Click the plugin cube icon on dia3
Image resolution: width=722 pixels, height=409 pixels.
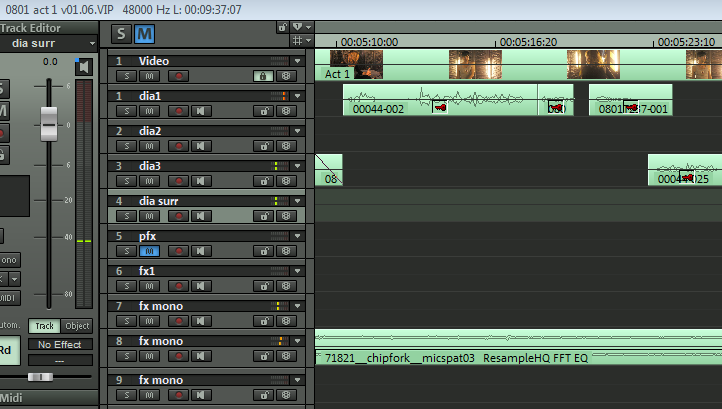(286, 180)
